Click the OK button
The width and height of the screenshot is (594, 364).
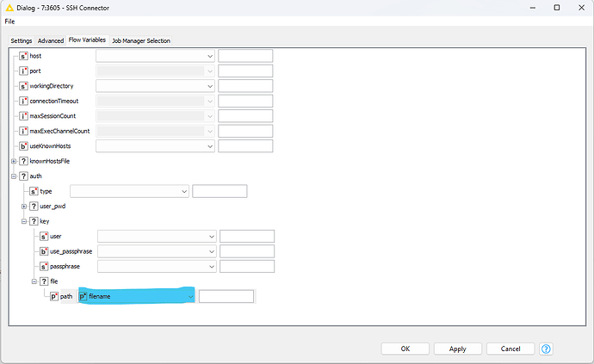(405, 349)
